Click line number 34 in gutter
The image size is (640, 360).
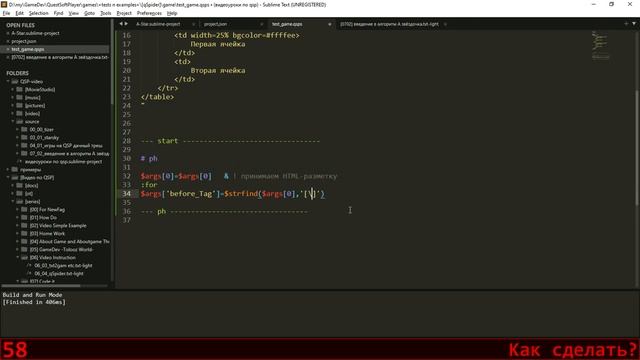[x=127, y=193]
